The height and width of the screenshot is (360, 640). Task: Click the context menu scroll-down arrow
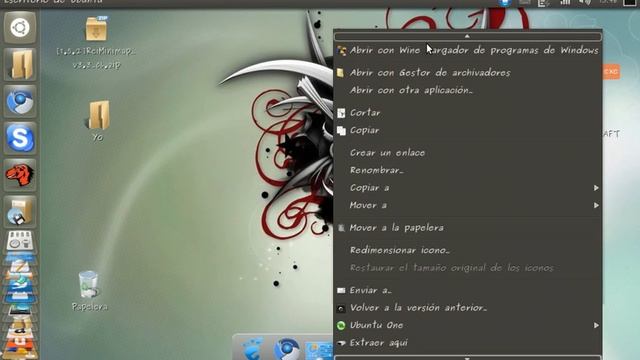pos(468,358)
